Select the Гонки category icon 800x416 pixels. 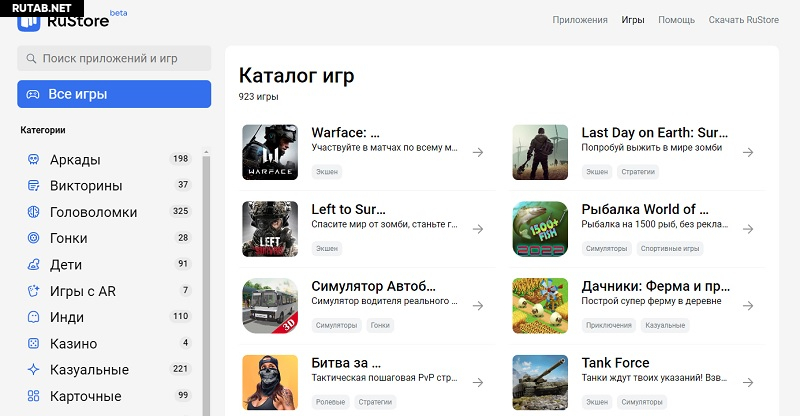pyautogui.click(x=33, y=238)
